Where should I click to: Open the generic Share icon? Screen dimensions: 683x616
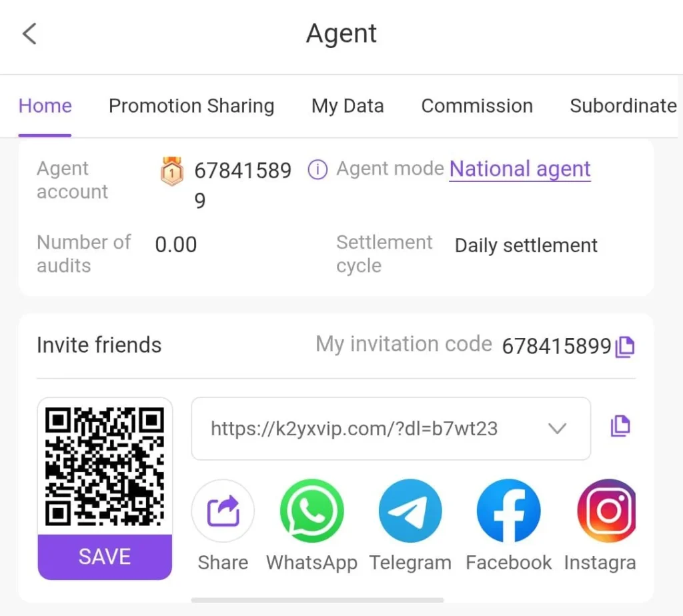(223, 511)
